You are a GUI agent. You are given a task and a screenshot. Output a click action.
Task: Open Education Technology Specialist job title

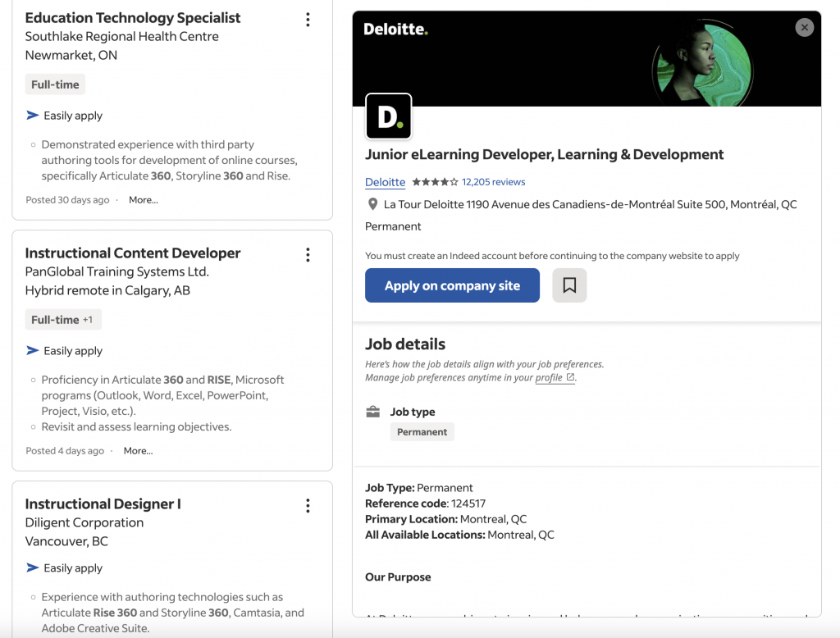point(133,18)
